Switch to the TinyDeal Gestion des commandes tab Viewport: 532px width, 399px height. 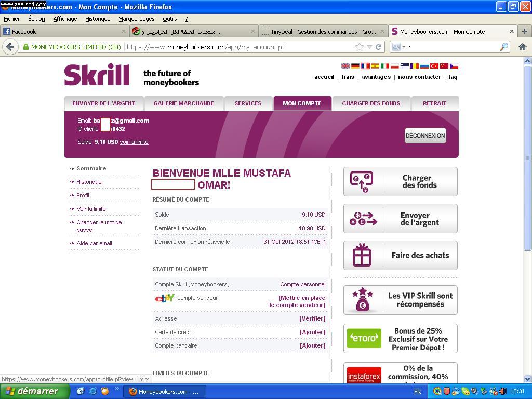point(323,32)
